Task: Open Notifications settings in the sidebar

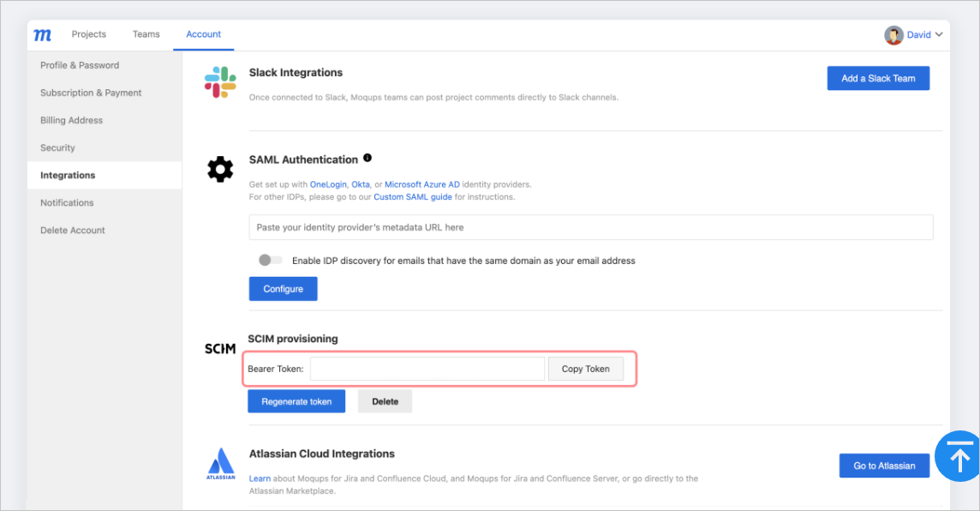Action: click(x=67, y=202)
